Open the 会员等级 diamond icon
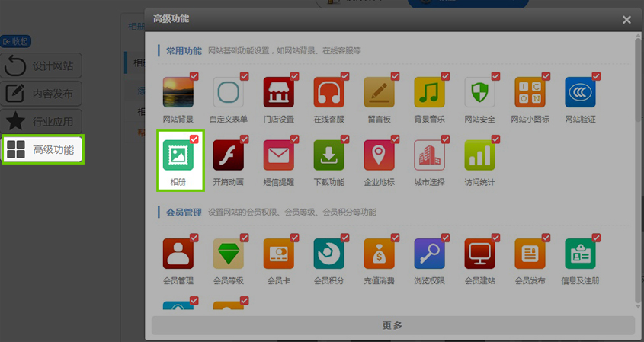 pyautogui.click(x=228, y=254)
